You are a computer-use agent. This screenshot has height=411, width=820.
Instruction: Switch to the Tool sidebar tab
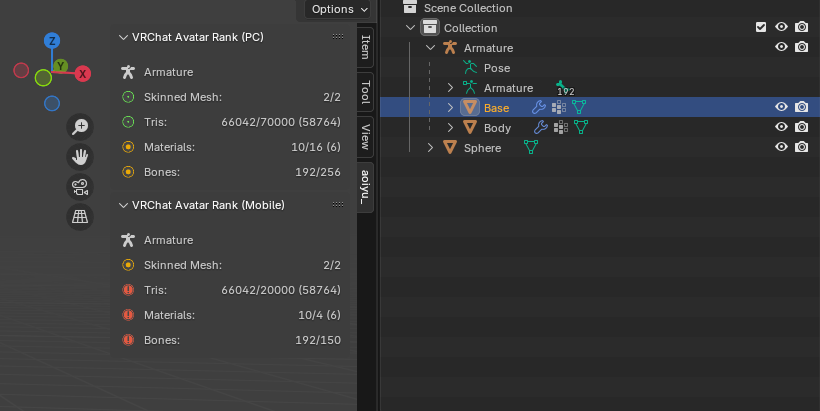tap(366, 92)
